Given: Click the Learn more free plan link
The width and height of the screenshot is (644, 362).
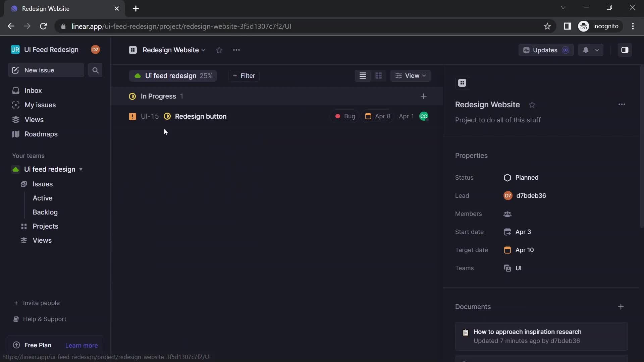Looking at the screenshot, I should (82, 345).
